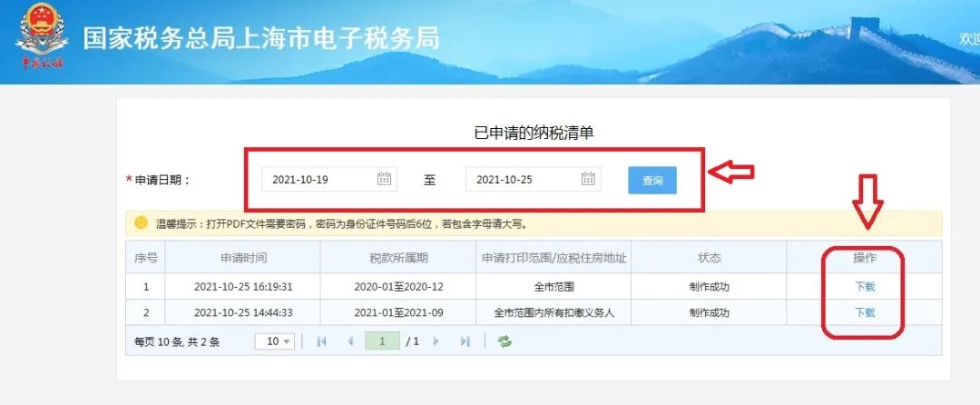This screenshot has height=405, width=980.
Task: Go to first page of results
Action: coord(322,341)
